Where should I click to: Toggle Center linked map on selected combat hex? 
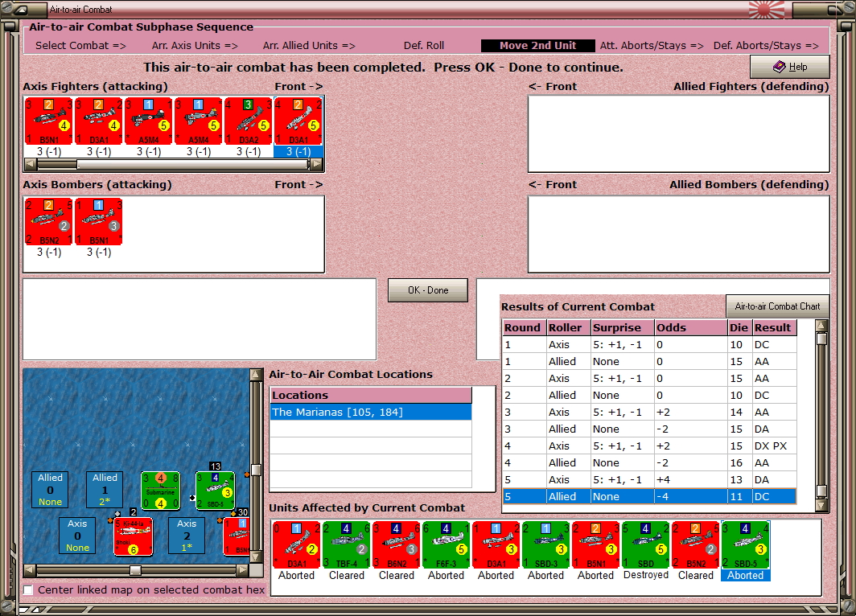[x=28, y=589]
